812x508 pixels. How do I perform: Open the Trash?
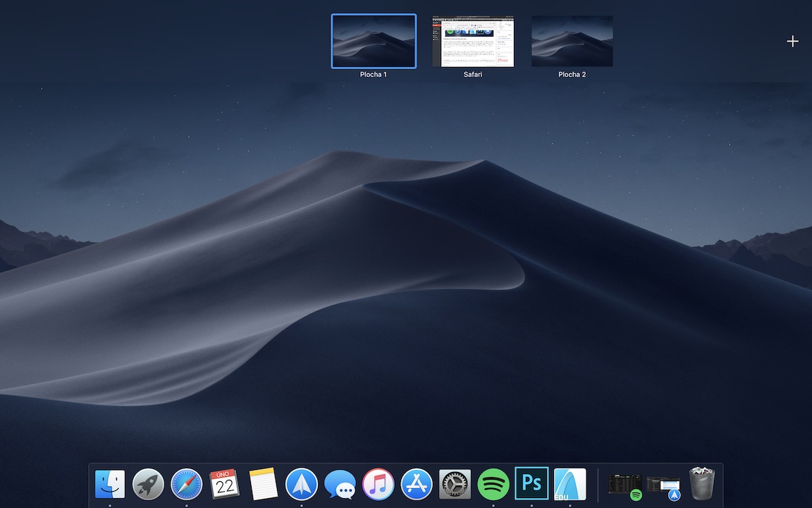tap(702, 484)
